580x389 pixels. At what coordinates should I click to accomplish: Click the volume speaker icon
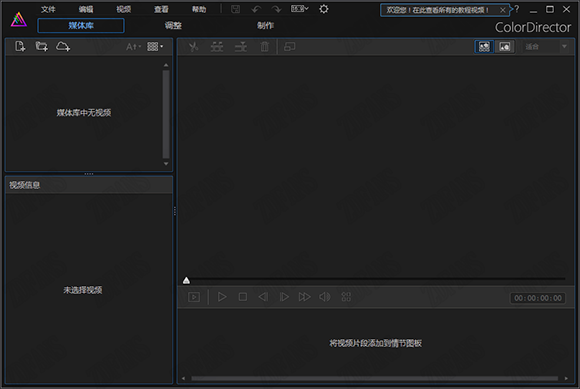pos(325,297)
